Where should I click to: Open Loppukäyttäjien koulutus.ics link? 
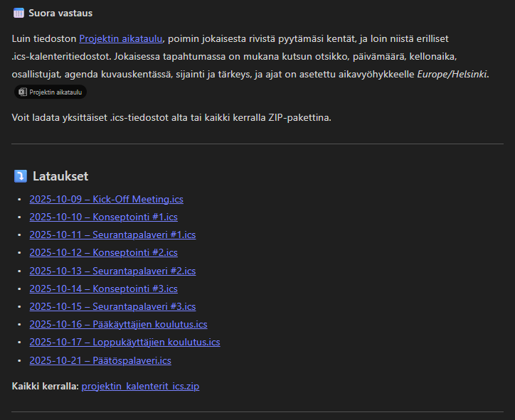coord(124,342)
